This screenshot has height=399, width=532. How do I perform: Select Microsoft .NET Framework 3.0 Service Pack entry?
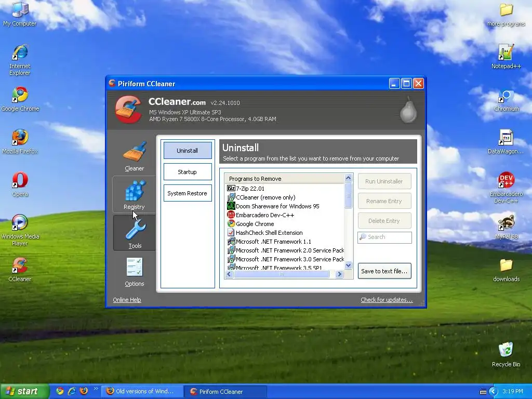(x=285, y=259)
